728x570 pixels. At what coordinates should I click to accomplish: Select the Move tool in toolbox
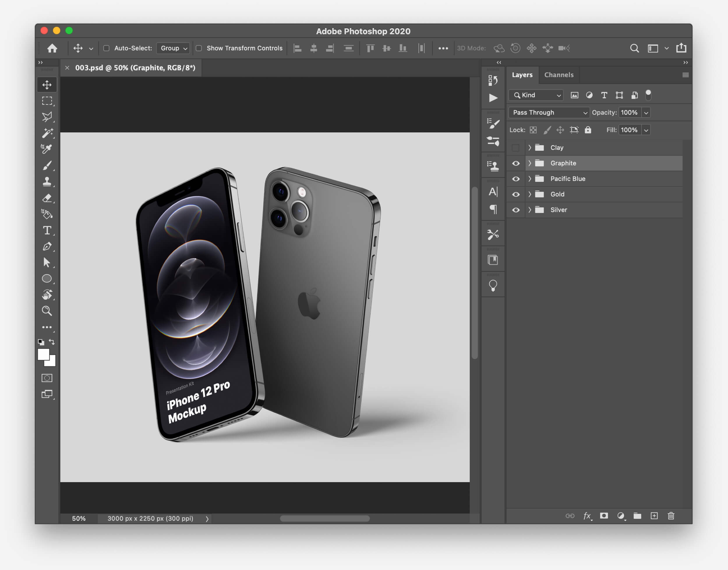click(x=47, y=85)
